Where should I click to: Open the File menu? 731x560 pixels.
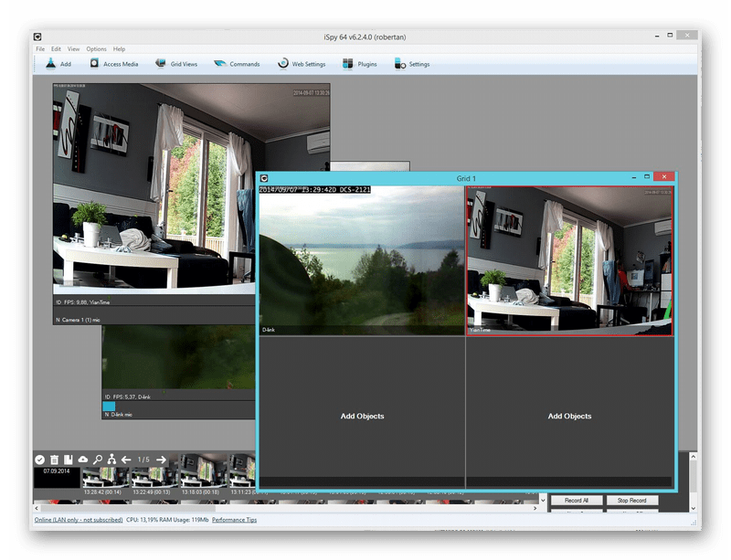pos(40,49)
